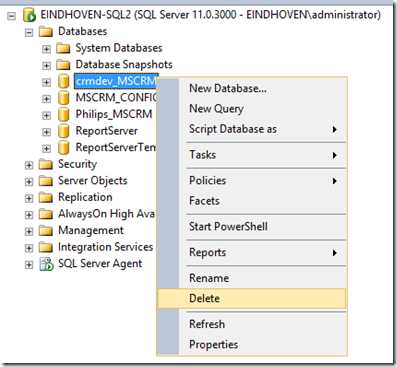Screen dimensions: 397x367
Task: Click the AlwaysOn High Availability folder icon
Action: [x=46, y=214]
